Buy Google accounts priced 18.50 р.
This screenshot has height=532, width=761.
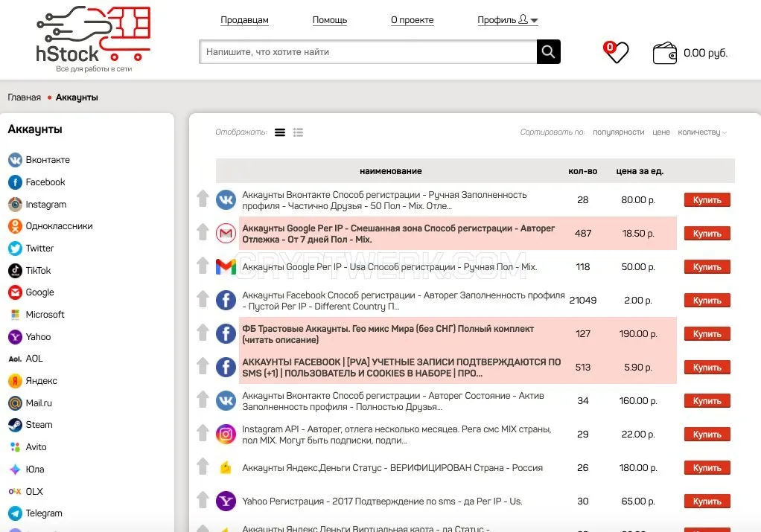(707, 234)
